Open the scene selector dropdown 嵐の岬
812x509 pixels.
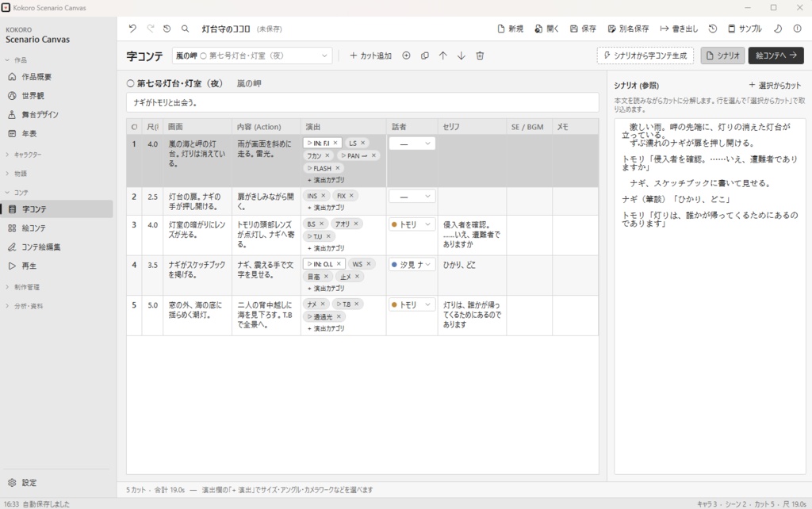(251, 55)
